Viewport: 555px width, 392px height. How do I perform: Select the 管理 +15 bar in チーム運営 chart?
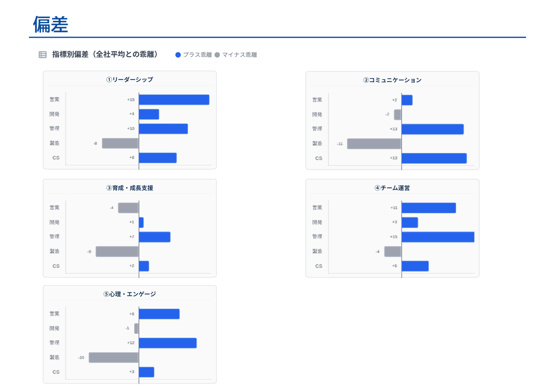click(x=438, y=237)
